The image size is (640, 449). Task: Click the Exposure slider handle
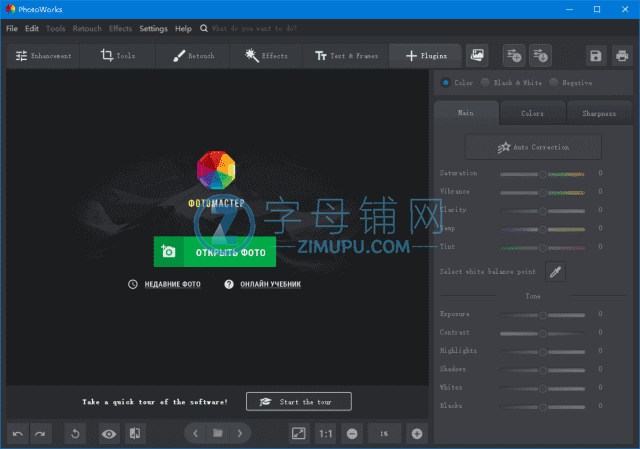[x=543, y=315]
